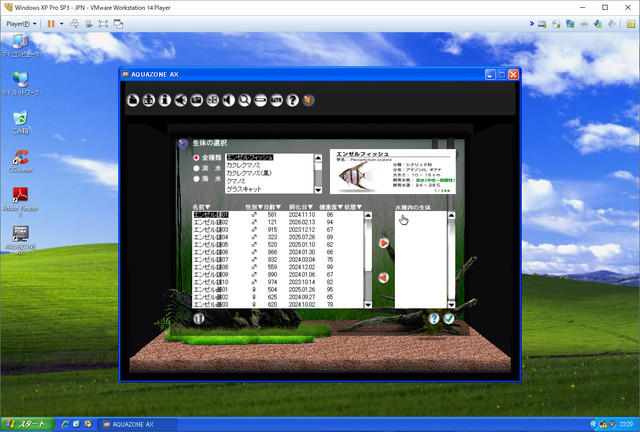The width and height of the screenshot is (640, 432).
Task: Open blue question-mark help in dialog
Action: pos(434,318)
